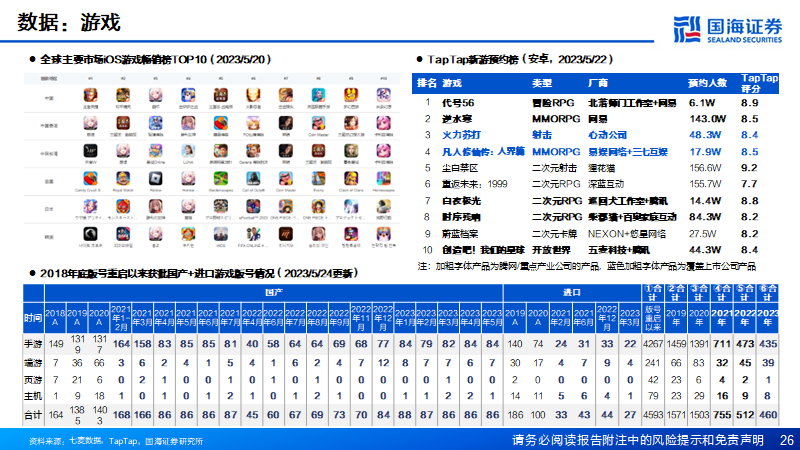The image size is (800, 450).
Task: Select the FIFA ONLINE 4 icon in the Korea row
Action: (253, 234)
